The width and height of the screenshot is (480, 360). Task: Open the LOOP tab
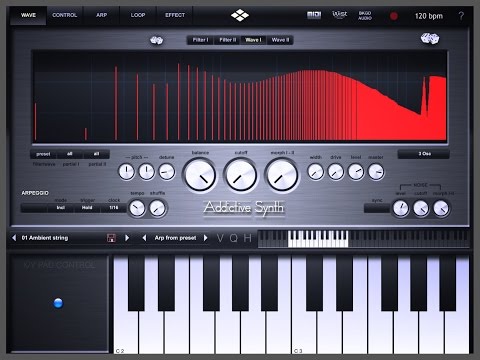coord(138,15)
